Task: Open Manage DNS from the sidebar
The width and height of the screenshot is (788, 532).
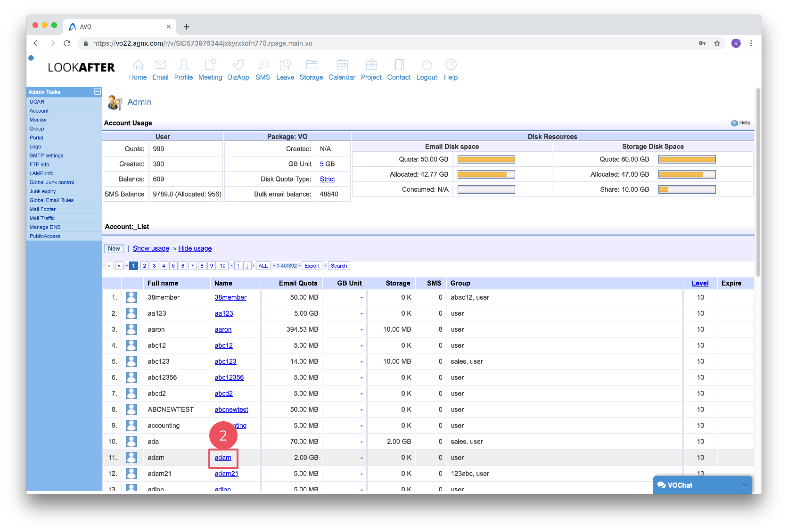Action: 45,227
